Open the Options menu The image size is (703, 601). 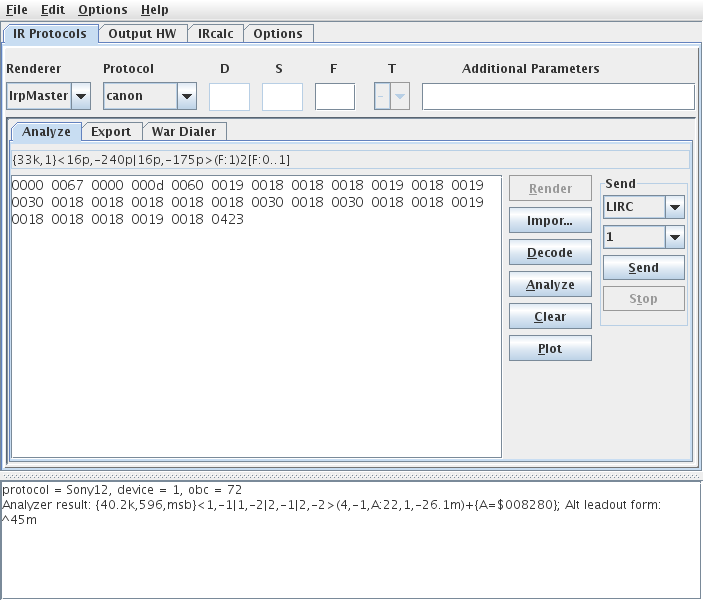pos(102,9)
